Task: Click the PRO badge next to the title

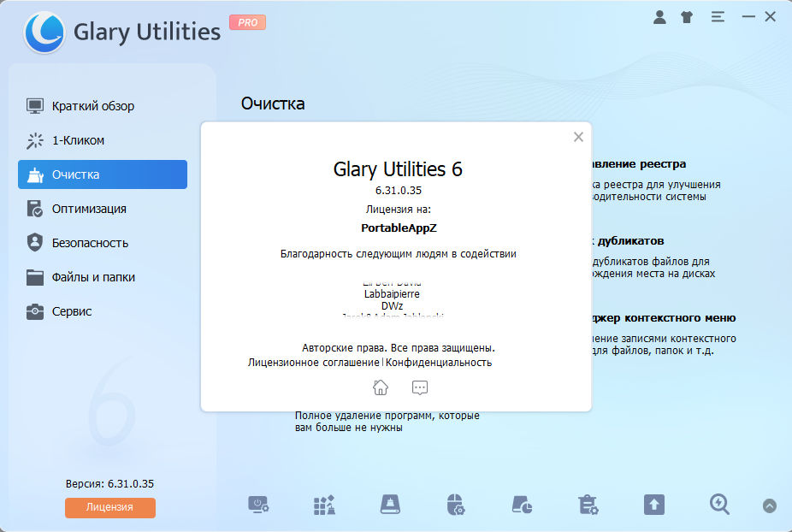Action: pos(247,22)
